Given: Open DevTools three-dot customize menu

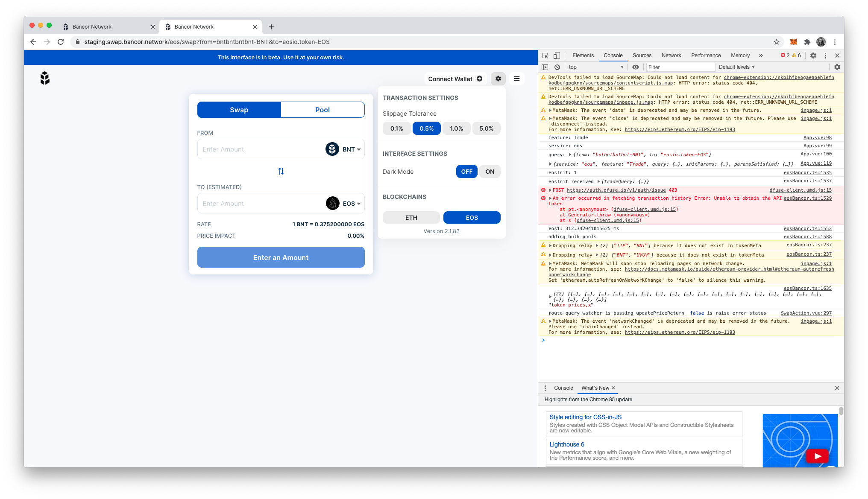Looking at the screenshot, I should pyautogui.click(x=825, y=55).
